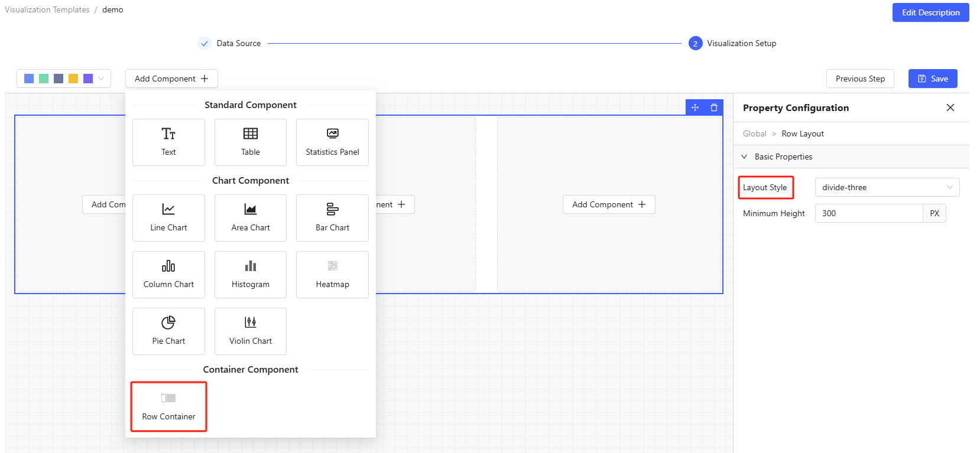Go back with Previous Step button
The width and height of the screenshot is (980, 453).
point(859,79)
